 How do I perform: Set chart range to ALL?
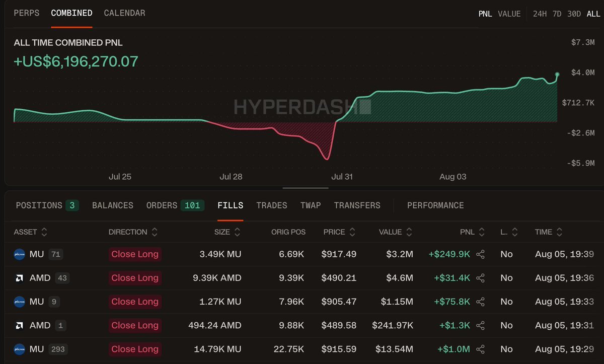[x=593, y=14]
